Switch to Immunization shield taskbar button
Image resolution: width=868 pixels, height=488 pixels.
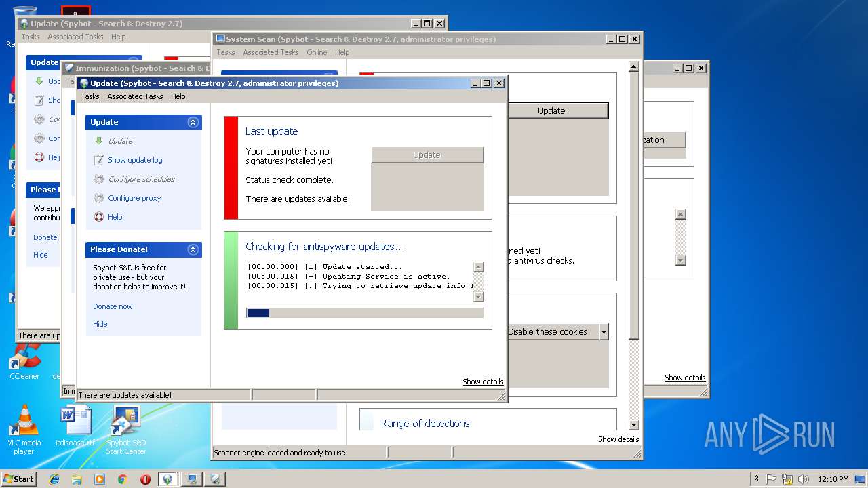click(216, 479)
